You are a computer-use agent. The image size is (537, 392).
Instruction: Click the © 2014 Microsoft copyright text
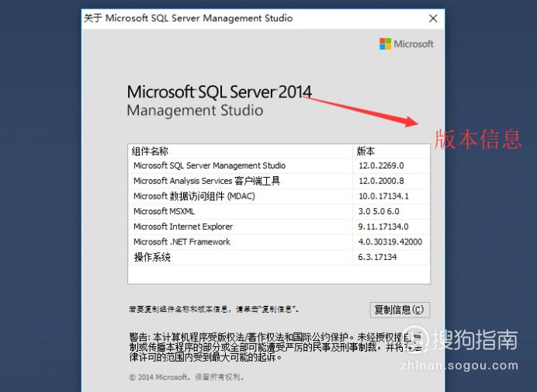tap(187, 377)
